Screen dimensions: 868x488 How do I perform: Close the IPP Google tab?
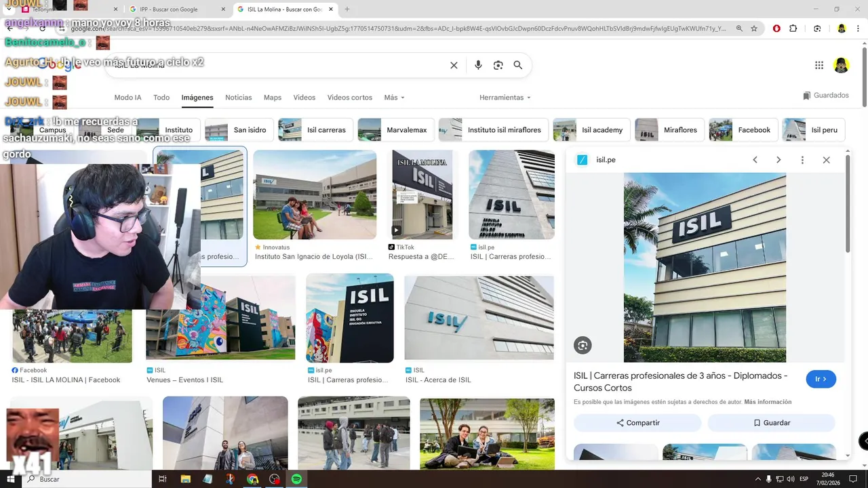[x=224, y=9]
